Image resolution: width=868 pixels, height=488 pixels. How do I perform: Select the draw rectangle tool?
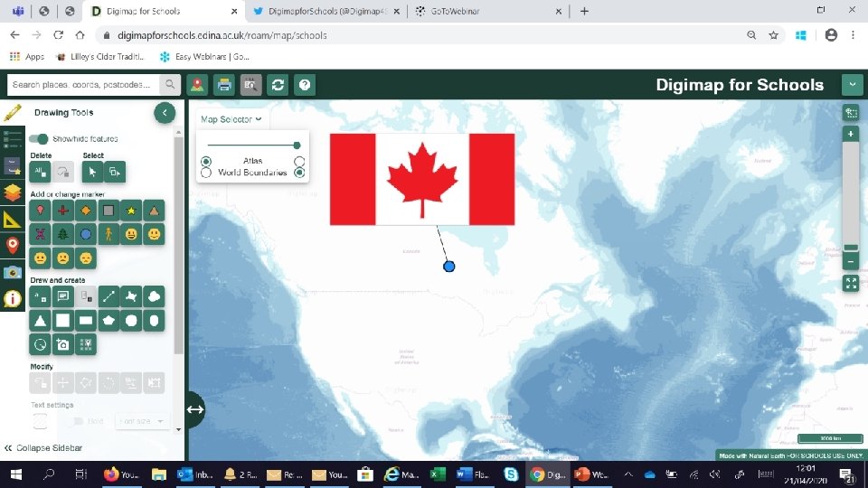coord(86,320)
